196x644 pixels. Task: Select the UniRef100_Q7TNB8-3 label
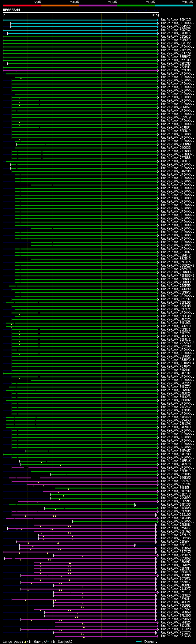[x=178, y=155]
